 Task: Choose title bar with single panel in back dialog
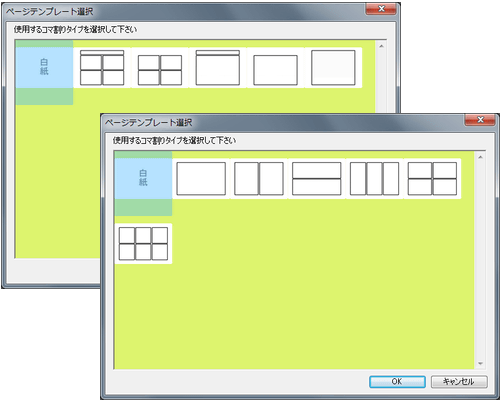coord(218,68)
